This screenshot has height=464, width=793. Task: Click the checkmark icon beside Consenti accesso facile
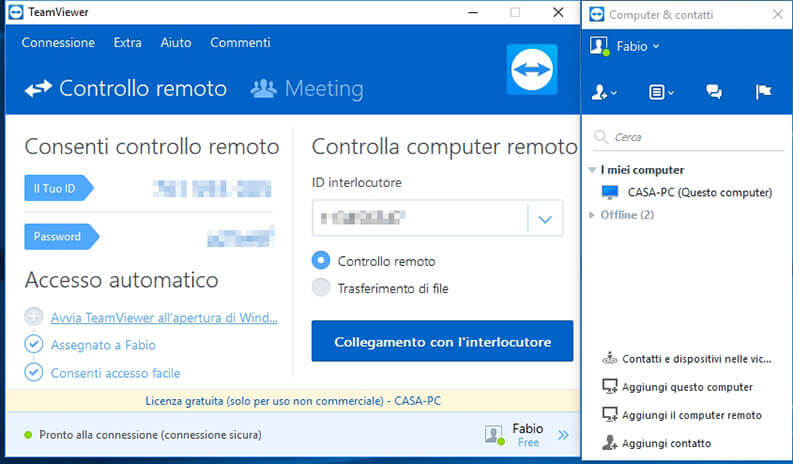tap(33, 372)
